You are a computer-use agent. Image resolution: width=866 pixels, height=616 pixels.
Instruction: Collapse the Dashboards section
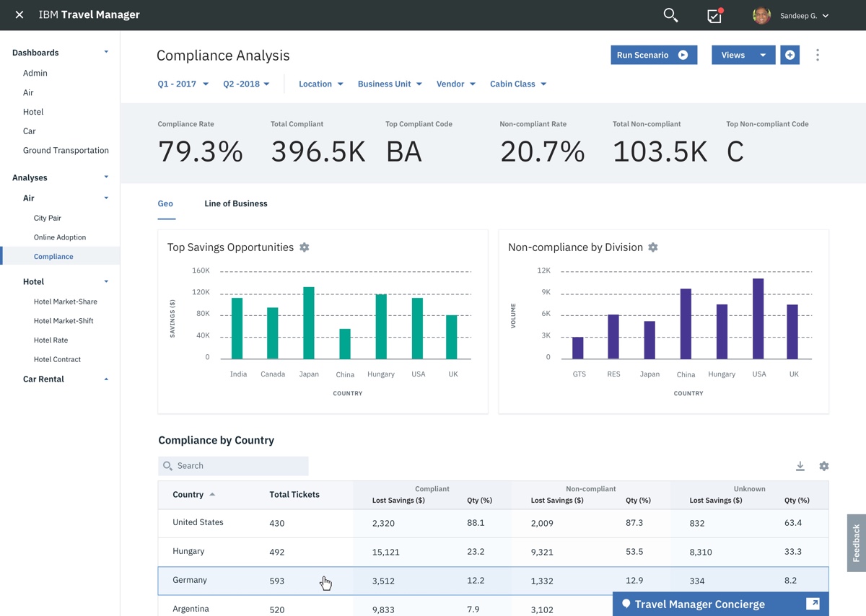(106, 53)
